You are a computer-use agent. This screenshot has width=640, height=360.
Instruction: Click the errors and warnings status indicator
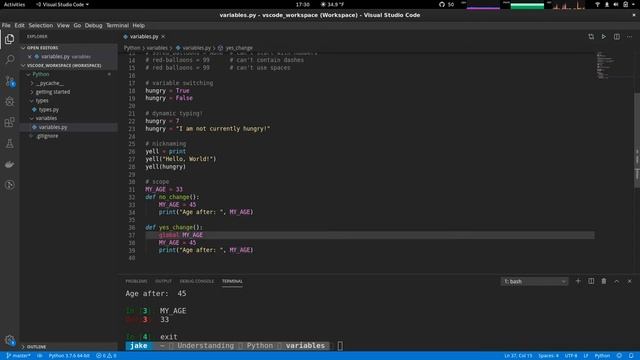(106, 356)
